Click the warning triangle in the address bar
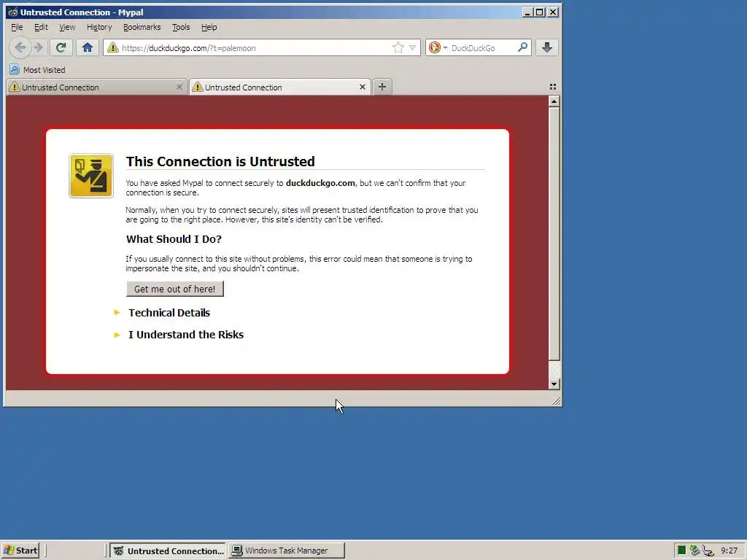This screenshot has width=747, height=560. [113, 47]
